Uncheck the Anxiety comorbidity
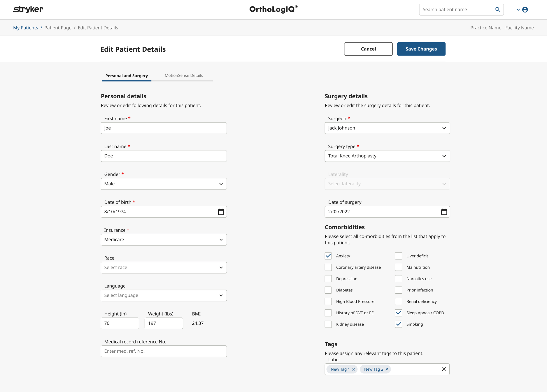Screen dimensions: 547x392 click(328, 256)
